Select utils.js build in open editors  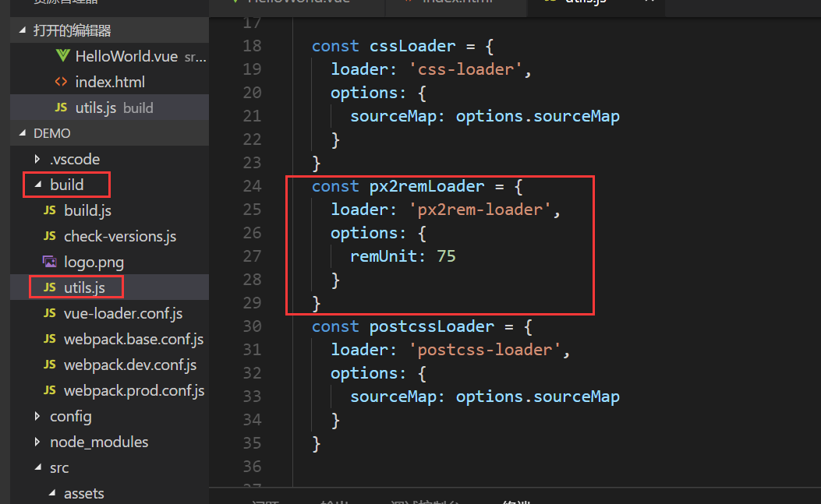[x=109, y=107]
